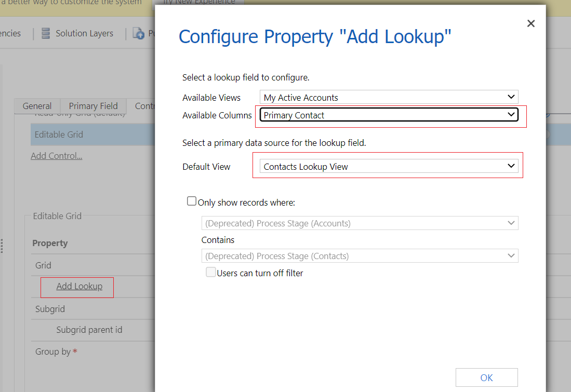Select the Group by property row
The height and width of the screenshot is (392, 571).
click(93, 352)
